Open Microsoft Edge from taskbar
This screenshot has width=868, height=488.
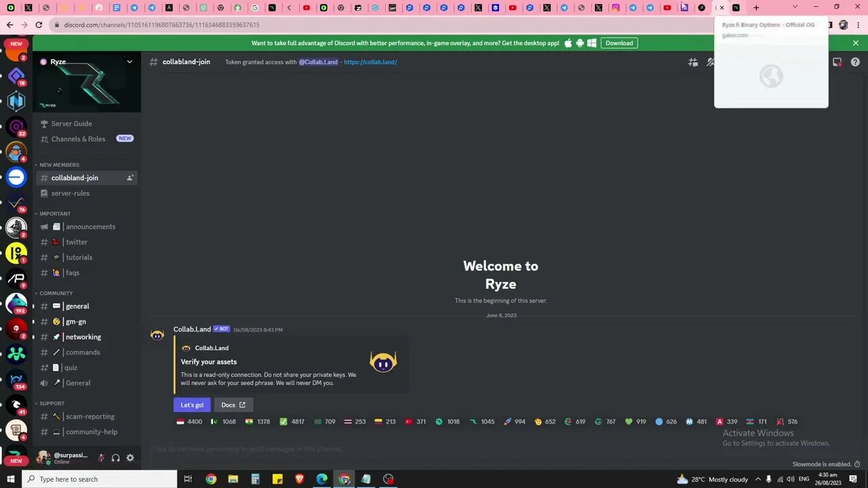322,479
